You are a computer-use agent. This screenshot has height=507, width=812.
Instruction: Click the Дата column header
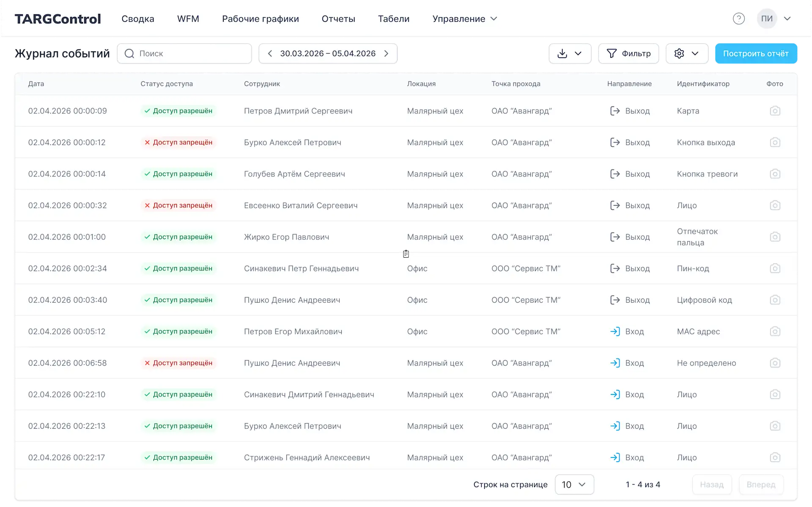36,84
